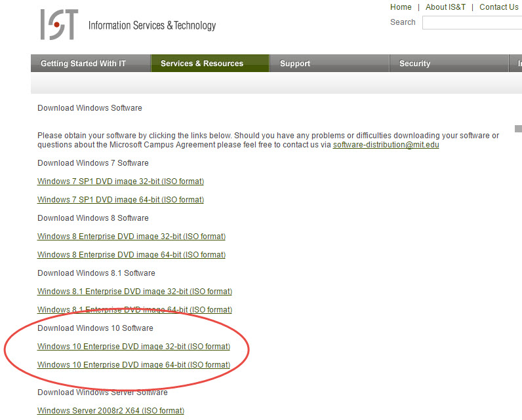Viewport: 522px width, 420px height.
Task: Click the Download Windows 7 Software heading
Action: click(93, 163)
